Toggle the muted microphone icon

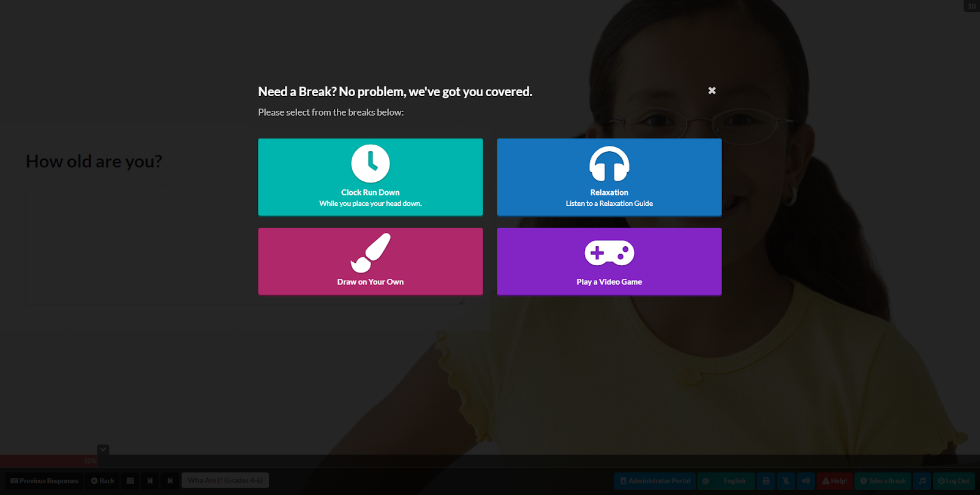(786, 481)
